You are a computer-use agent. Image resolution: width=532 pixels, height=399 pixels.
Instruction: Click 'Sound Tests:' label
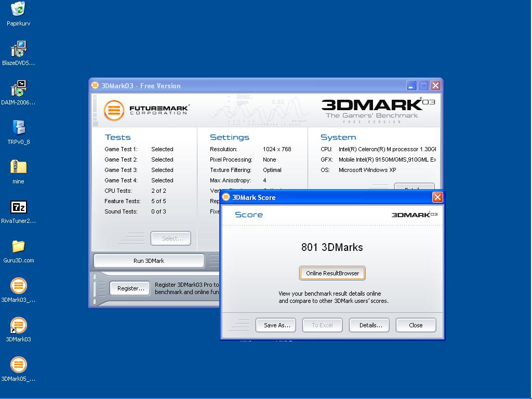[121, 212]
